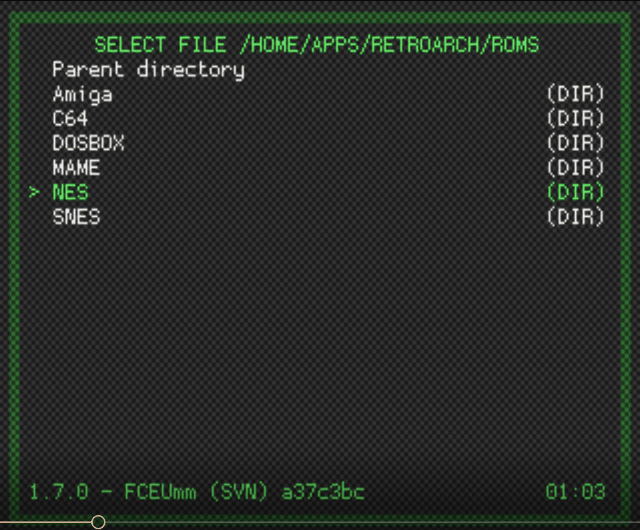Click the (DIR) label next to SNES
Screen dimensions: 640x530
(576, 216)
